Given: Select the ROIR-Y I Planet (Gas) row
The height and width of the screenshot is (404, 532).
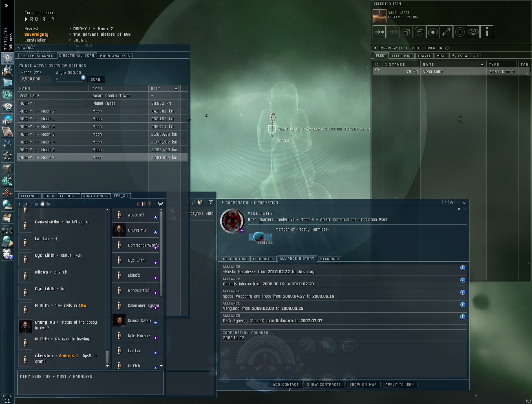Looking at the screenshot, I should (102, 103).
